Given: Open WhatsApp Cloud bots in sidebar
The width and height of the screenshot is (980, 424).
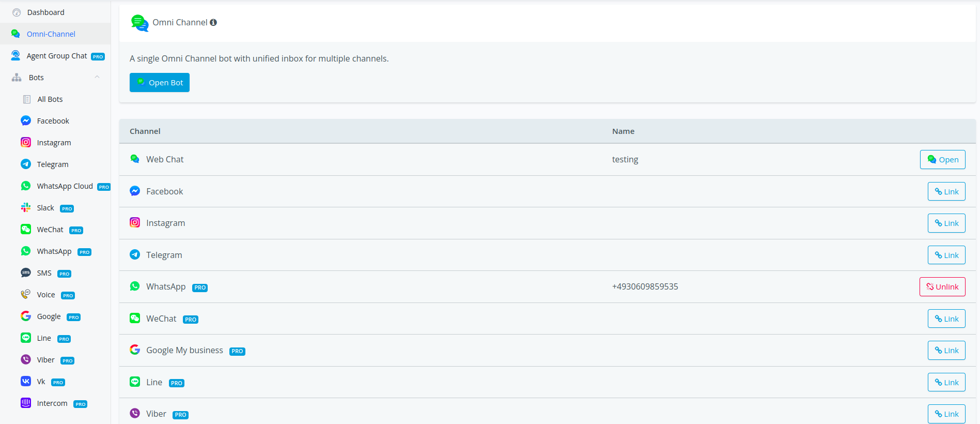Looking at the screenshot, I should pyautogui.click(x=65, y=186).
